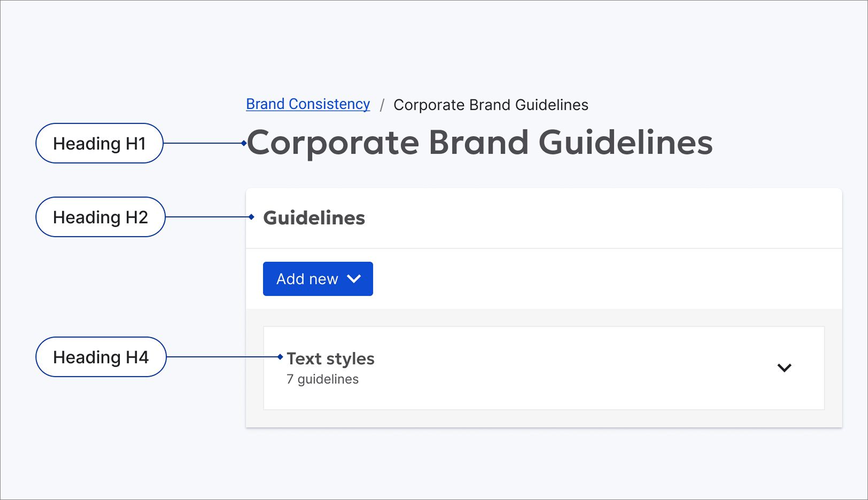The width and height of the screenshot is (868, 500).
Task: Select the Heading H2 annotation label
Action: [x=101, y=217]
